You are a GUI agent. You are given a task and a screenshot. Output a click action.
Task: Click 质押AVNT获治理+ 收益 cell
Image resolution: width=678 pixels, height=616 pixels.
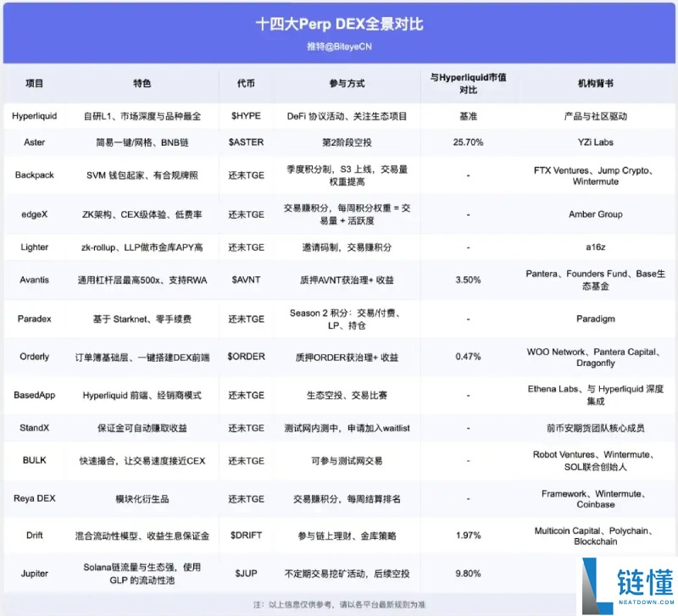pos(347,280)
